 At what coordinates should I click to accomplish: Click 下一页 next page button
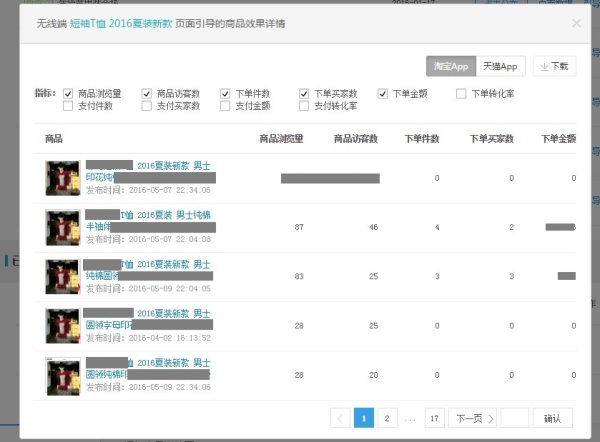(472, 418)
